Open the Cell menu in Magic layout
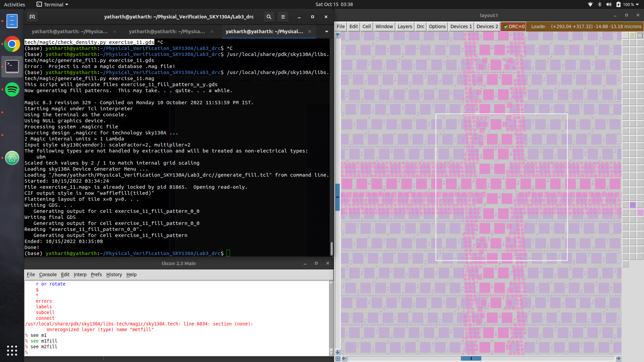The image size is (644, 362). pos(367,26)
